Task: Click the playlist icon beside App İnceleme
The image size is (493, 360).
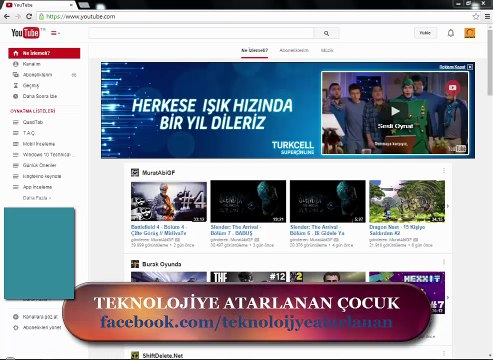Action: pyautogui.click(x=16, y=187)
